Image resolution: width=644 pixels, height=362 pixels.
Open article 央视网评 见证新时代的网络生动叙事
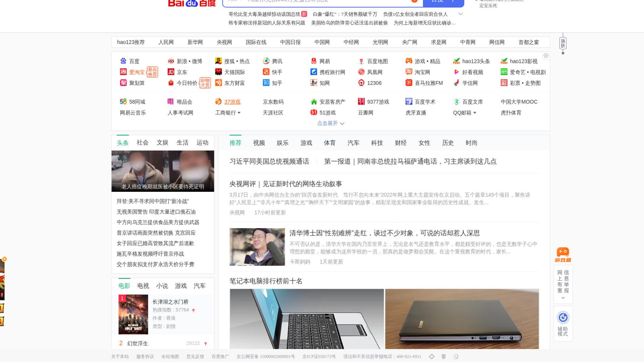(x=286, y=184)
